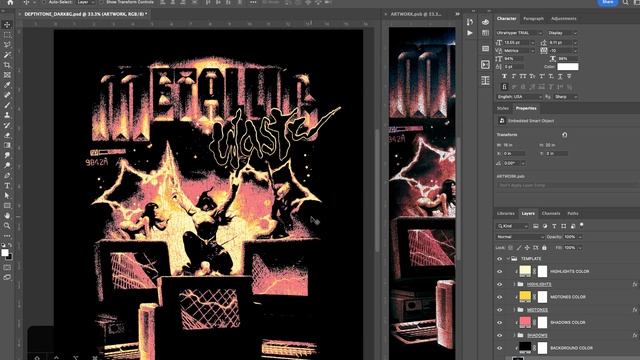Select the Clone Stamp tool
The image size is (640, 360).
click(7, 115)
